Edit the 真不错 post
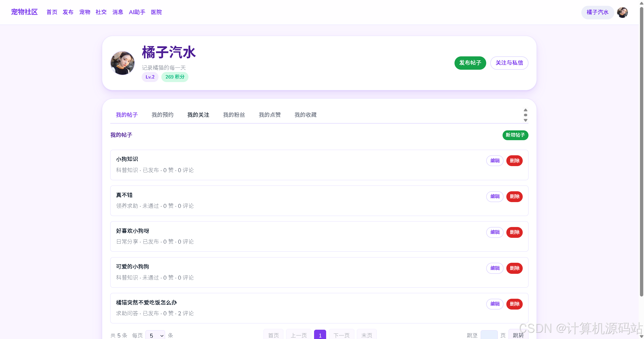The width and height of the screenshot is (644, 339). [x=495, y=196]
